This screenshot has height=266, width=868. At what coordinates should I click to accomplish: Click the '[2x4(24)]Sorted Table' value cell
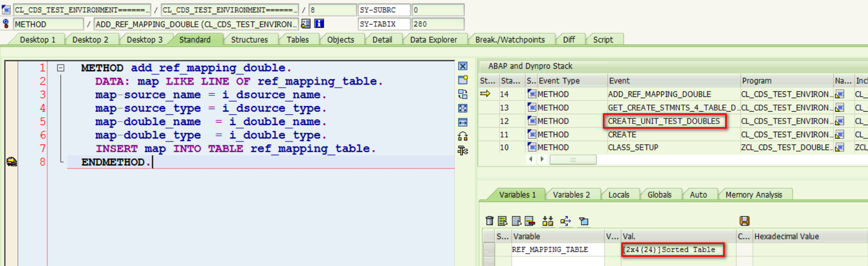click(x=678, y=250)
